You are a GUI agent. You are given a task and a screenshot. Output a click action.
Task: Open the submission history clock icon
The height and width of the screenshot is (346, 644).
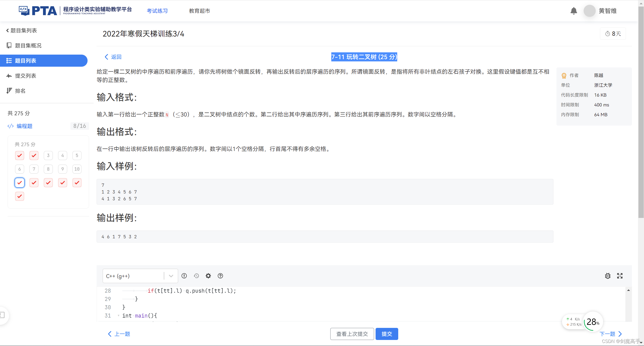pos(196,276)
